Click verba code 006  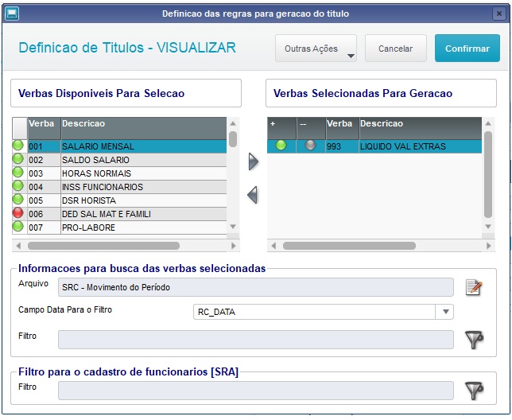coord(36,214)
